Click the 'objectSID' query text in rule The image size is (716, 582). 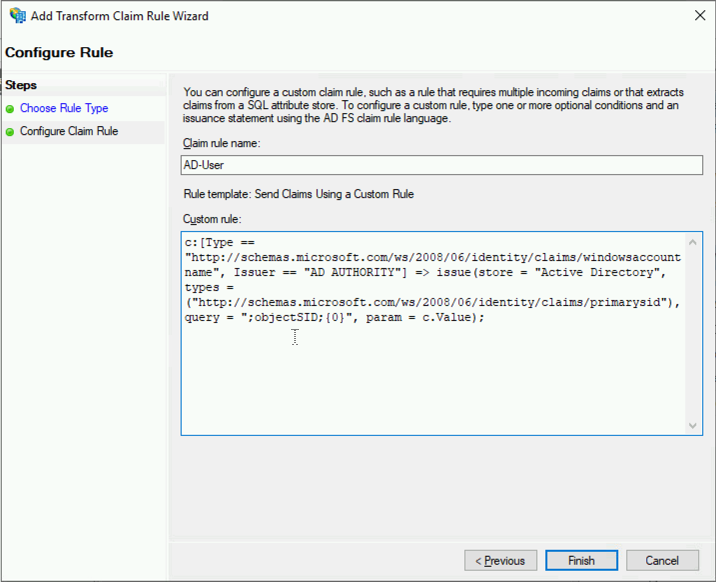point(285,317)
